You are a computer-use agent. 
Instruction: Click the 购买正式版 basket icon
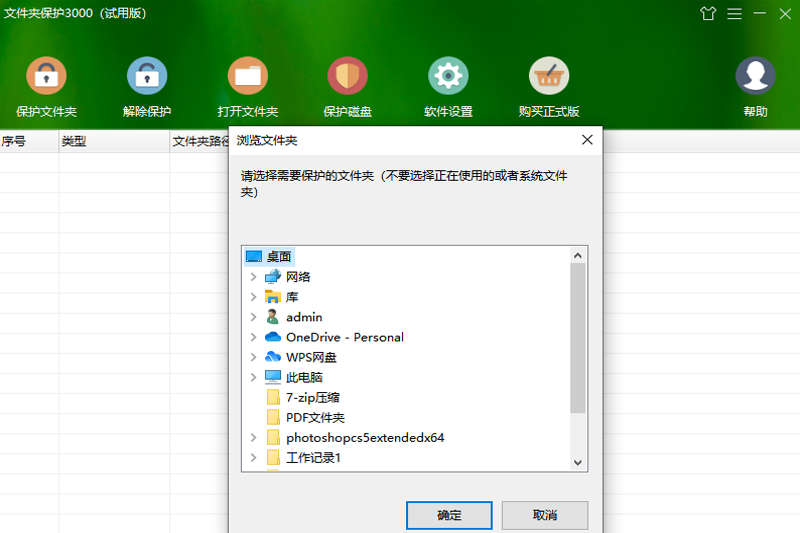pos(549,76)
